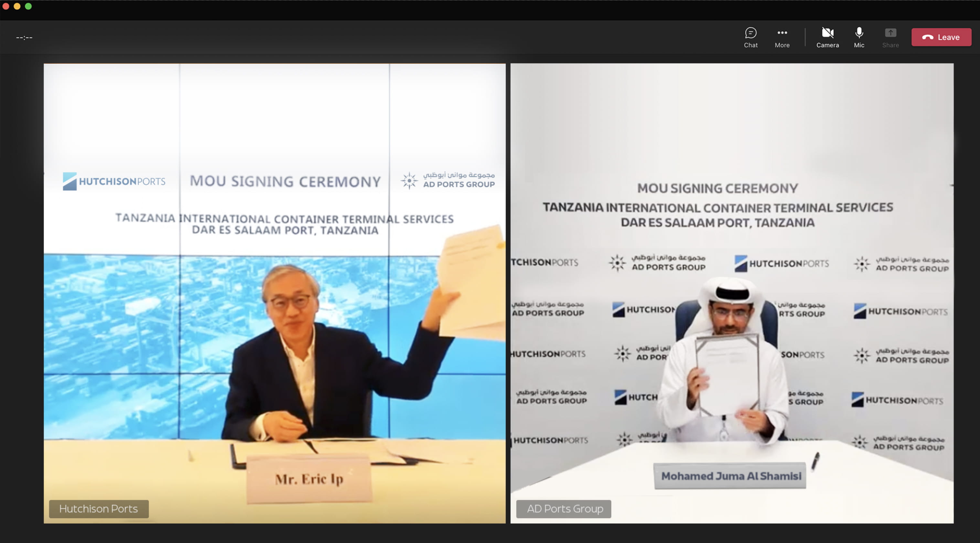The height and width of the screenshot is (543, 980).
Task: Click the crossed-out Camera icon
Action: (x=827, y=33)
